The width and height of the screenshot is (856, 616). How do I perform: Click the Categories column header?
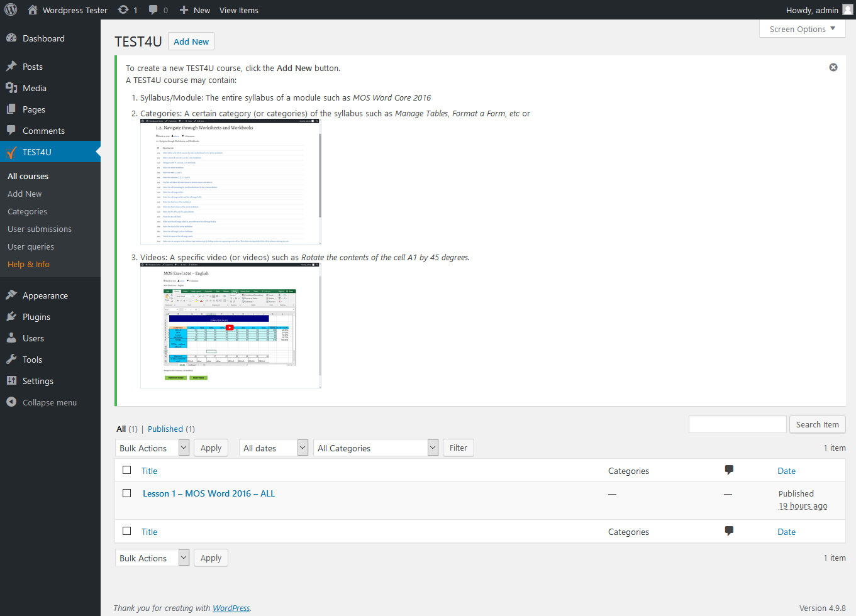(628, 471)
